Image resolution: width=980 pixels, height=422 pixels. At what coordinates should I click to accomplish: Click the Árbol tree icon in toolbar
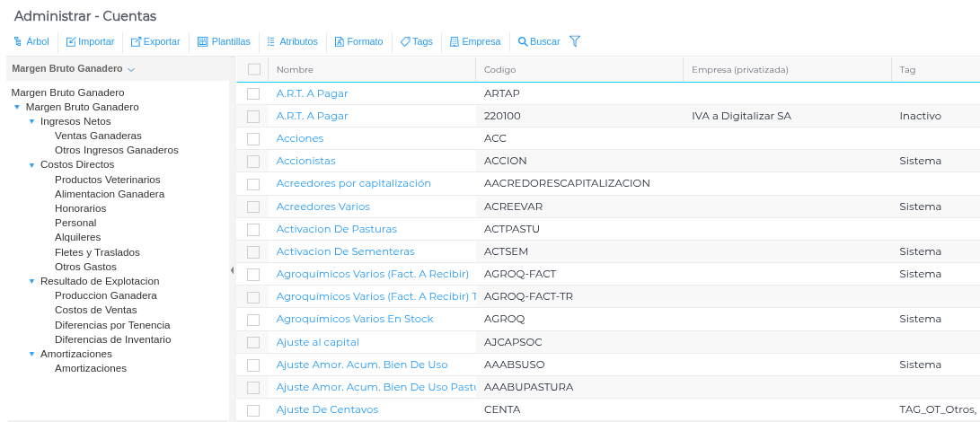coord(18,41)
